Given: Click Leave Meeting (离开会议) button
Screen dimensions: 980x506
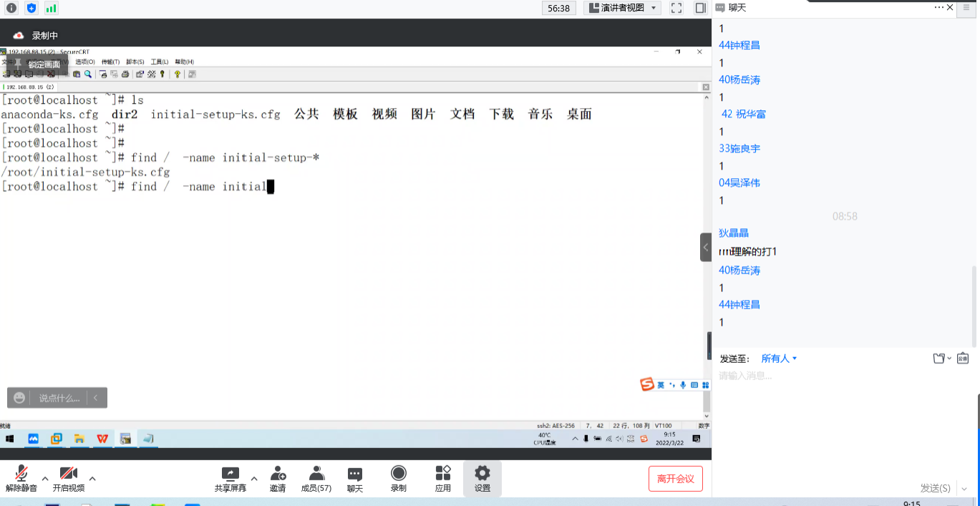Looking at the screenshot, I should click(x=675, y=479).
